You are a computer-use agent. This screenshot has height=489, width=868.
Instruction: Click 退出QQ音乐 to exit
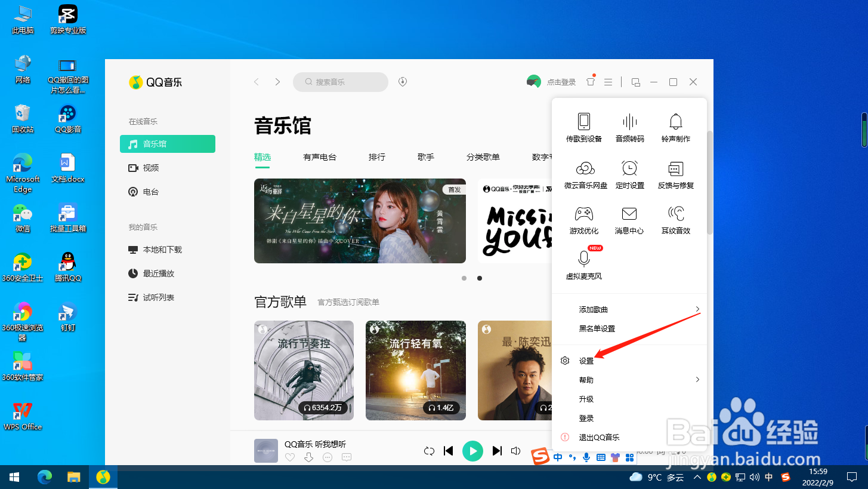coord(598,436)
